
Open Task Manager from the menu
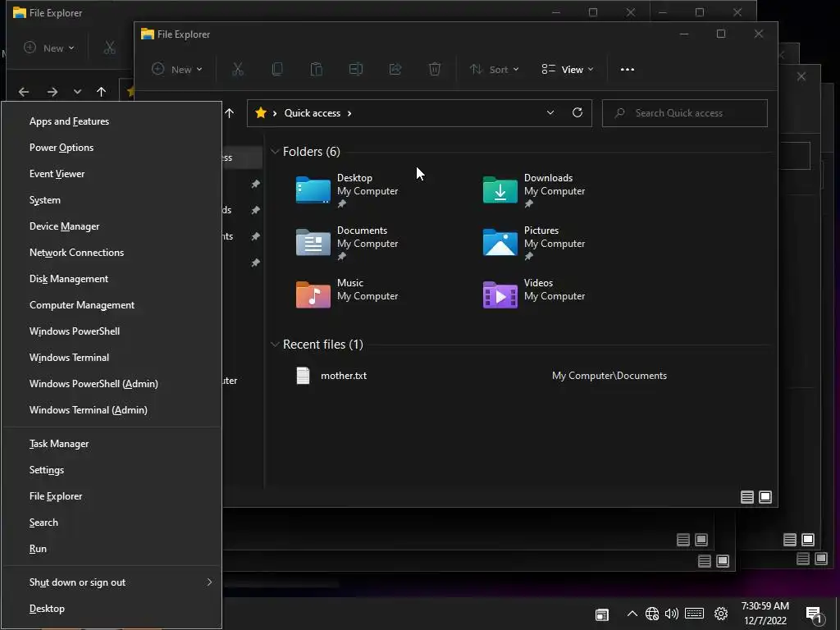pos(112,444)
